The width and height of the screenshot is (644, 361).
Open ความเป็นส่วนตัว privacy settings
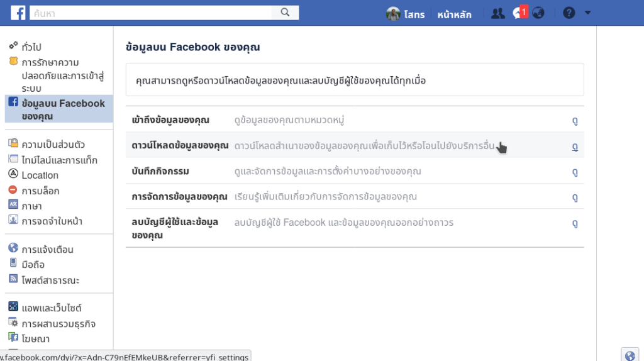(53, 145)
